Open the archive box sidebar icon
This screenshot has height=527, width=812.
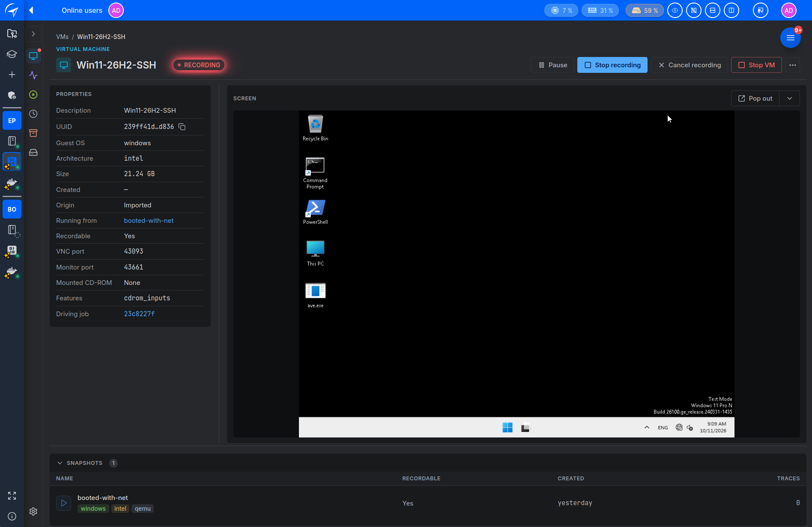click(x=33, y=133)
